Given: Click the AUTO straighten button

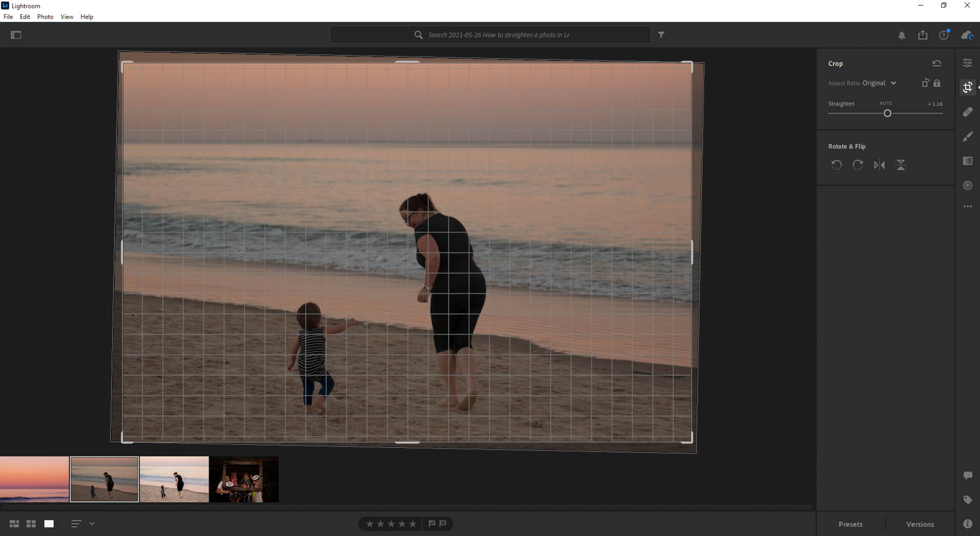Looking at the screenshot, I should [886, 104].
